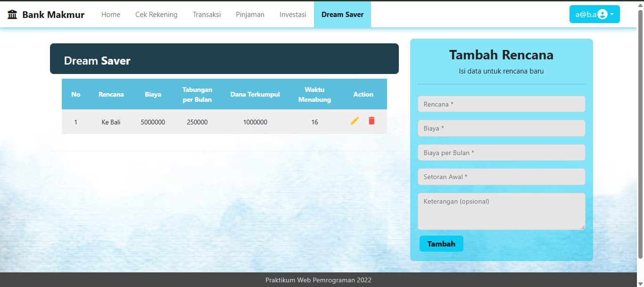Open the Investasi section
The width and height of the screenshot is (644, 287).
point(292,14)
